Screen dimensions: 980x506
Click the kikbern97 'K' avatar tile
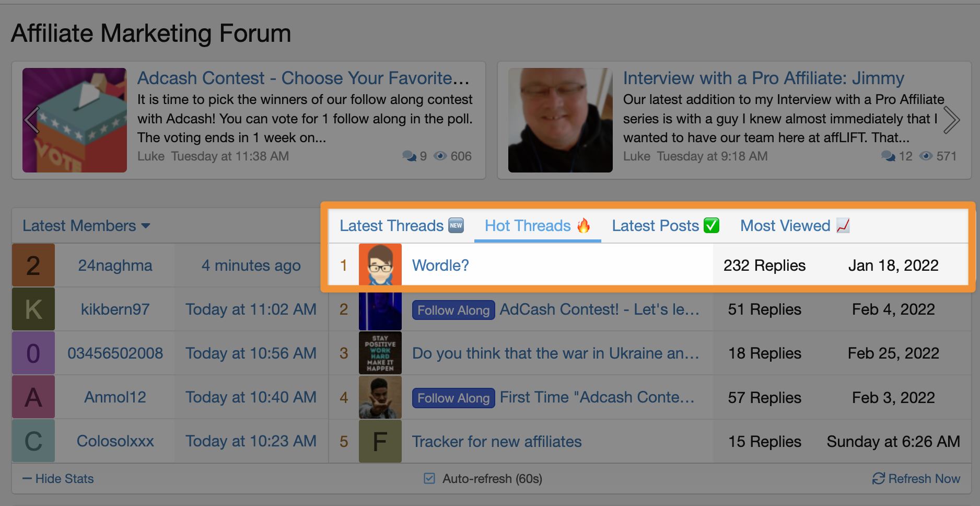point(33,309)
